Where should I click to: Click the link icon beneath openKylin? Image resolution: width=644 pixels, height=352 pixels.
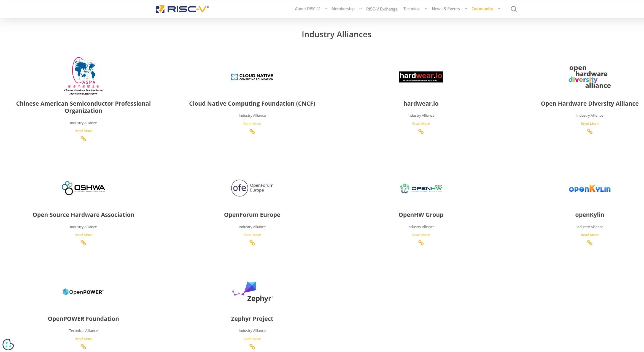pos(590,243)
